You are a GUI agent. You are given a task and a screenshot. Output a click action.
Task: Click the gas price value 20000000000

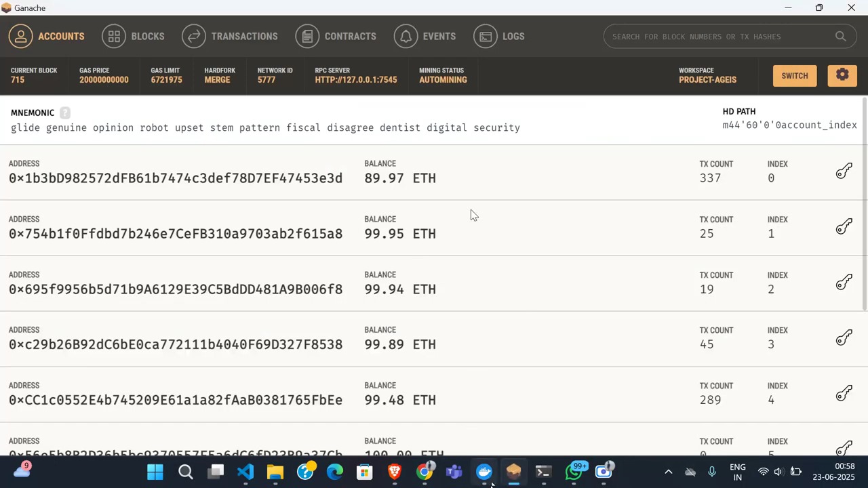point(104,80)
